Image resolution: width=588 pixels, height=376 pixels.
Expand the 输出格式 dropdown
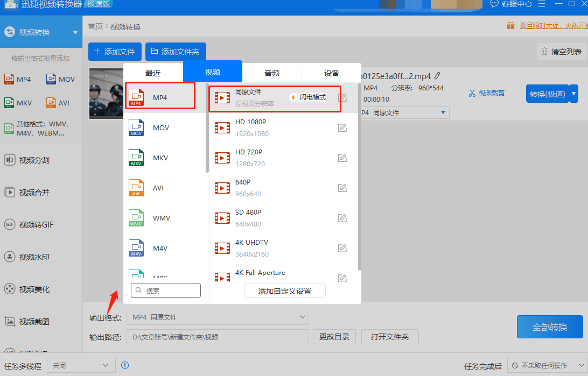217,317
